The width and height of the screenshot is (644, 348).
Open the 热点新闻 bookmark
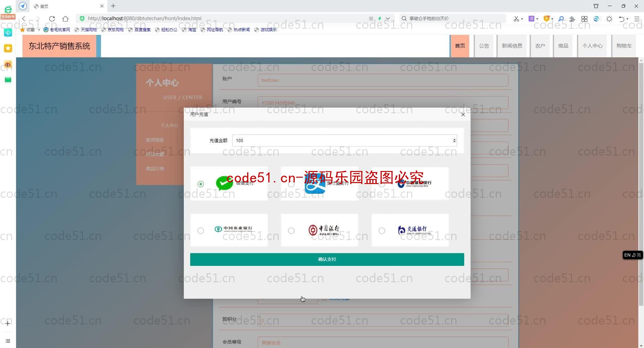[x=239, y=30]
